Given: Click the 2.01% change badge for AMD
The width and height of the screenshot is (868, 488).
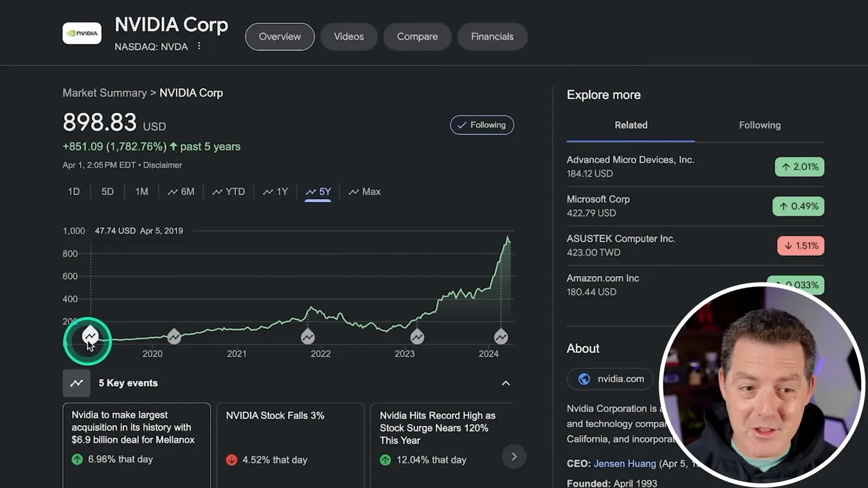Looking at the screenshot, I should click(x=799, y=166).
